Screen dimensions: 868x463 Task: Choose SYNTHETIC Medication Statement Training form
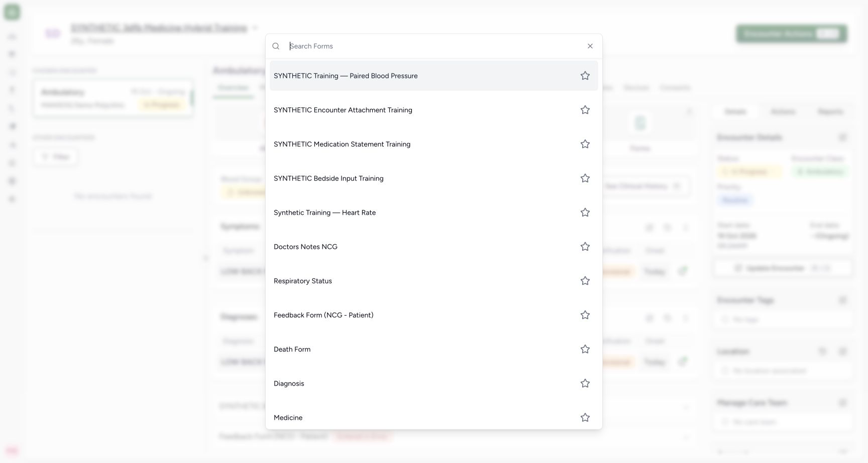click(434, 144)
